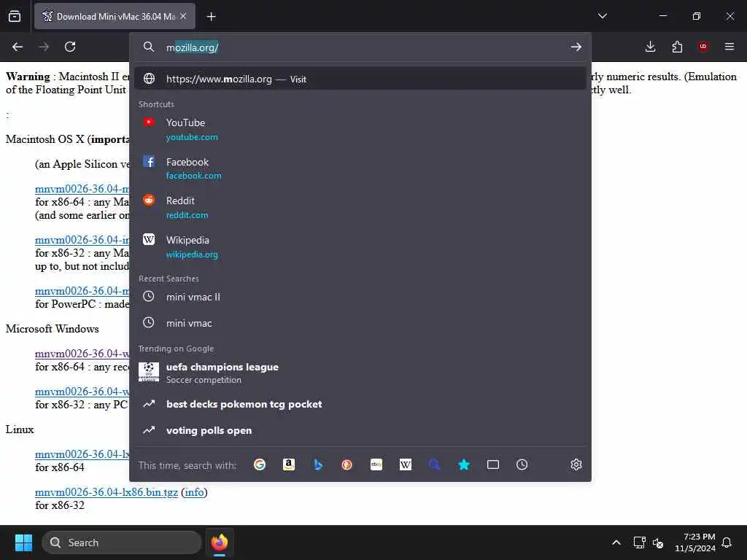
Task: Open the Extensions puzzle icon
Action: [x=677, y=47]
